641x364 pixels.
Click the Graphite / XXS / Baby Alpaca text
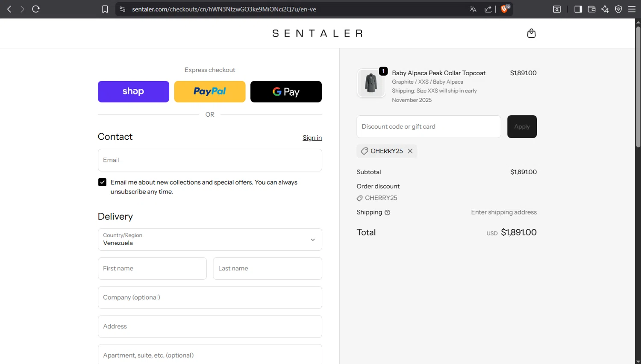point(427,82)
